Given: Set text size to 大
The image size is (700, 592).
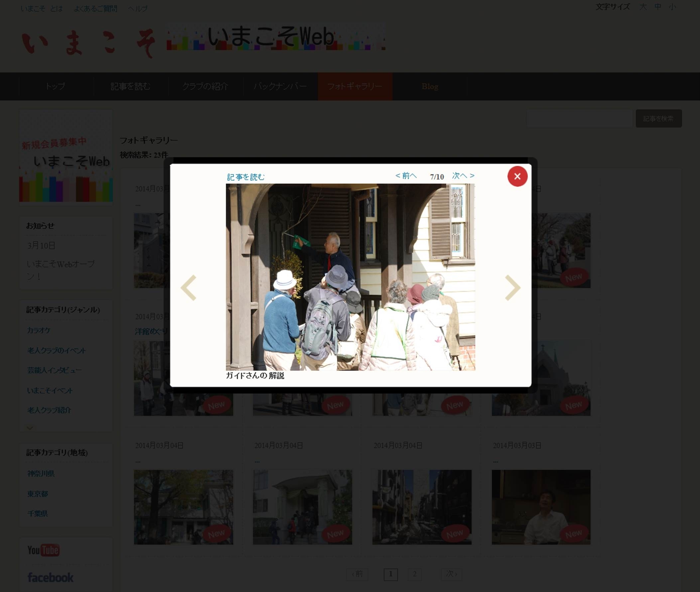Looking at the screenshot, I should (642, 7).
